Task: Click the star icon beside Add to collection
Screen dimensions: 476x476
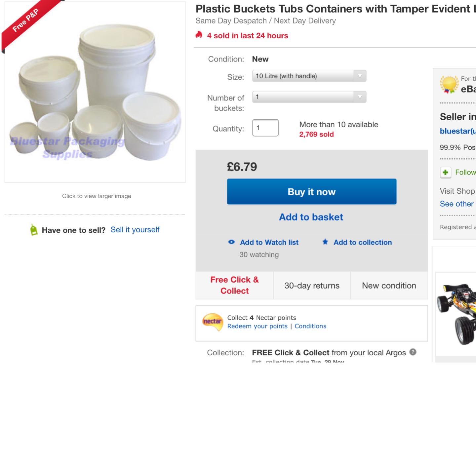Action: pos(325,242)
